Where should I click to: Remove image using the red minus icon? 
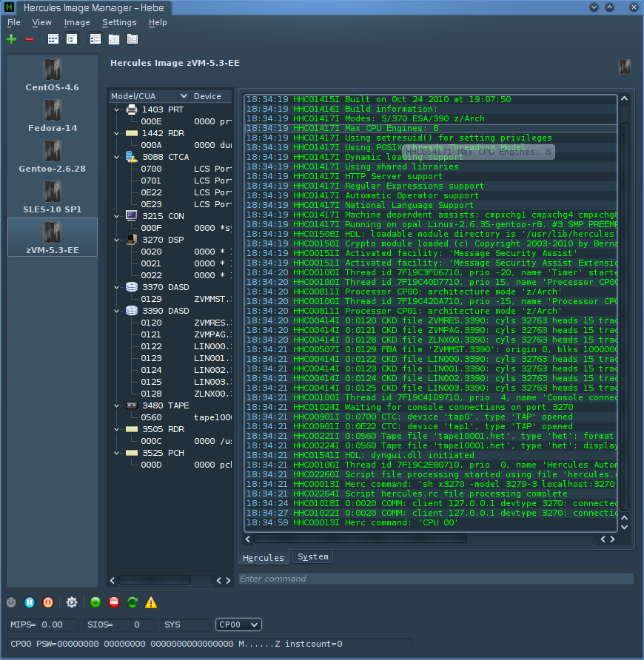click(30, 39)
